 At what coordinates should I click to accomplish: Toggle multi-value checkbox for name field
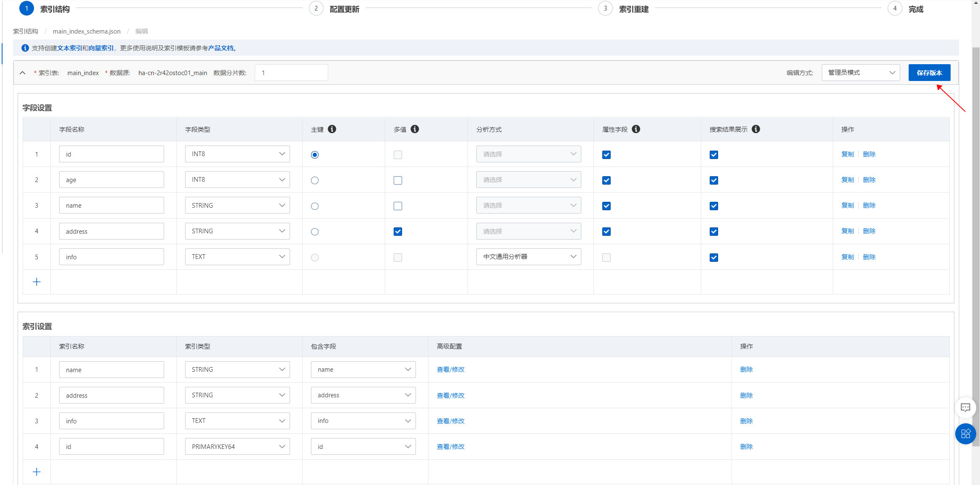point(398,206)
